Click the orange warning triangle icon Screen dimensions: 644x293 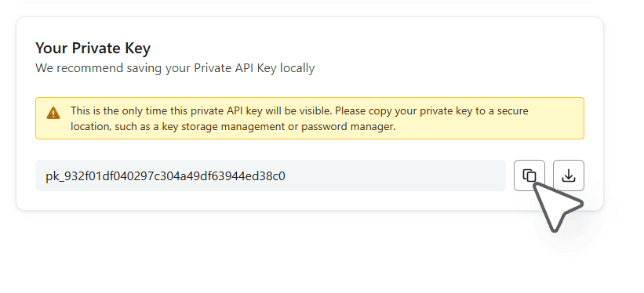point(53,113)
